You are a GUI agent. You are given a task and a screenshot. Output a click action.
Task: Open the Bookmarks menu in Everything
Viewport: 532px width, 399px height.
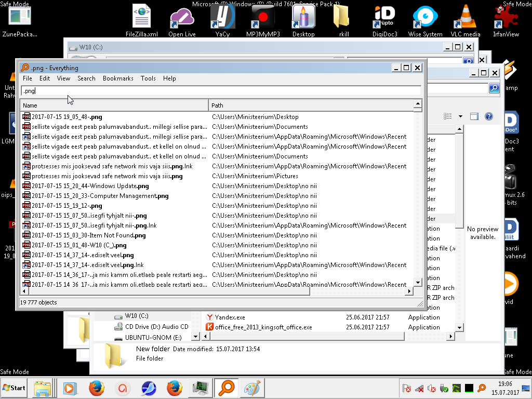[118, 78]
